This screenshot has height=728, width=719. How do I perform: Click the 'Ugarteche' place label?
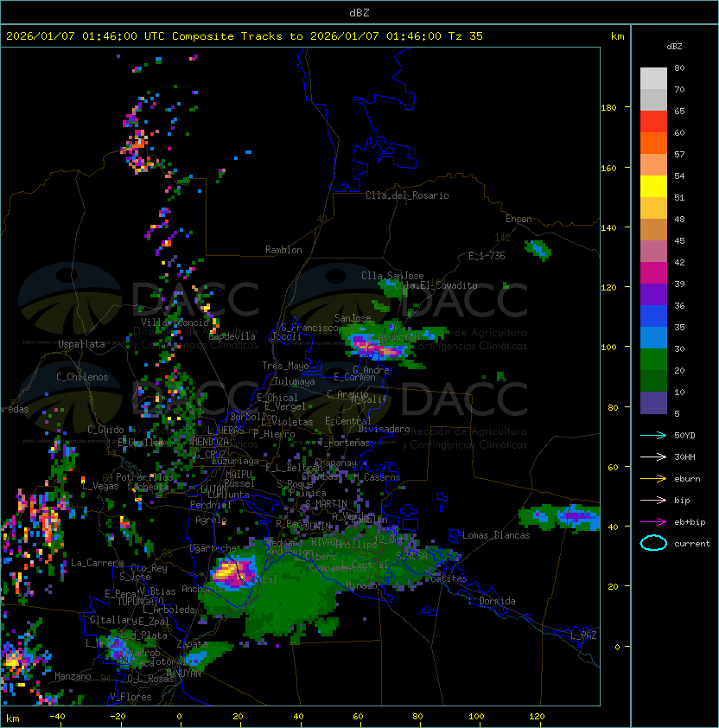tap(213, 548)
